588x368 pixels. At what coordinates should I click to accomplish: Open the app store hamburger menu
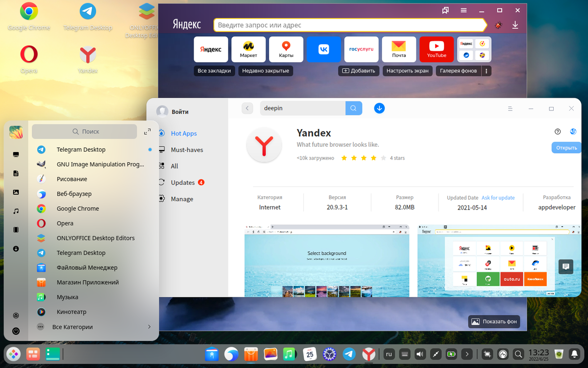pos(510,108)
